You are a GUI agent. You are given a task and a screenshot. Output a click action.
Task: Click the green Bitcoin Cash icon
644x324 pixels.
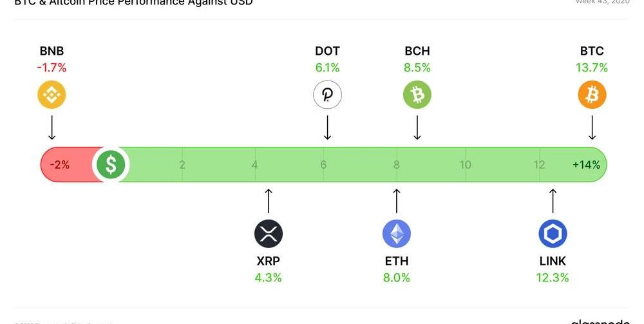[x=417, y=95]
